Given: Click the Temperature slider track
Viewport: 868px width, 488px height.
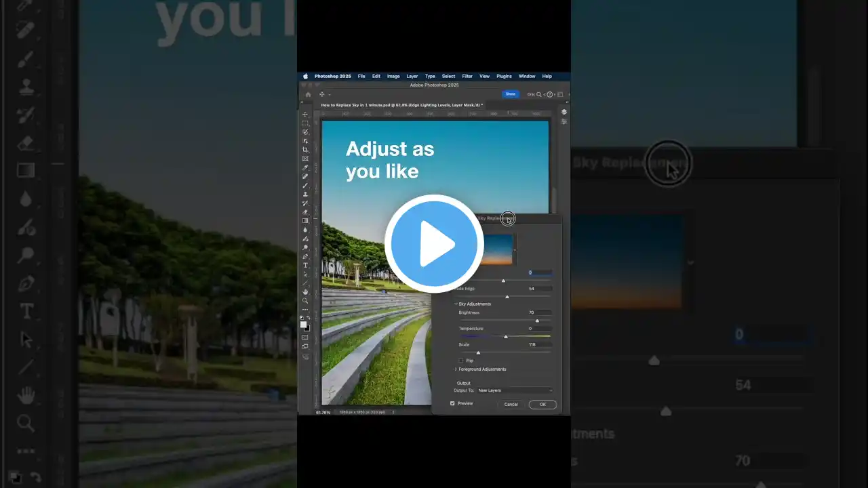Looking at the screenshot, I should (x=505, y=337).
